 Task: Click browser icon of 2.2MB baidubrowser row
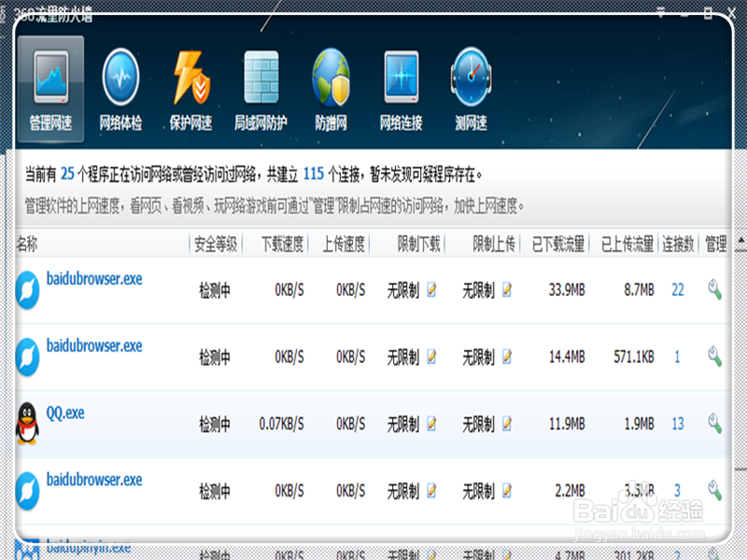(27, 491)
